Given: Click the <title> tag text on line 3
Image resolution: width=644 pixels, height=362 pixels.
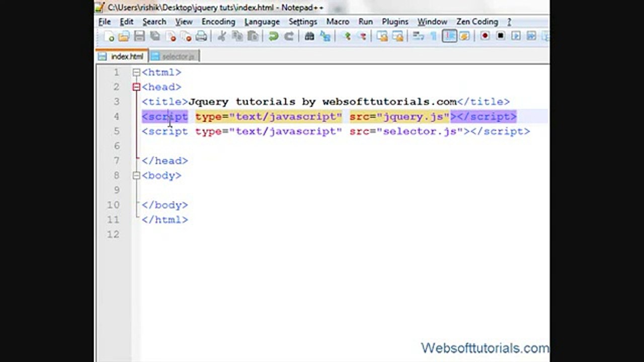Looking at the screenshot, I should [x=165, y=102].
